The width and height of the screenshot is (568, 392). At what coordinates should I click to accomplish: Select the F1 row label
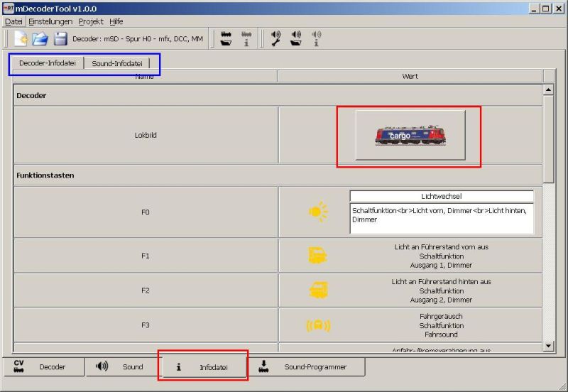point(146,256)
